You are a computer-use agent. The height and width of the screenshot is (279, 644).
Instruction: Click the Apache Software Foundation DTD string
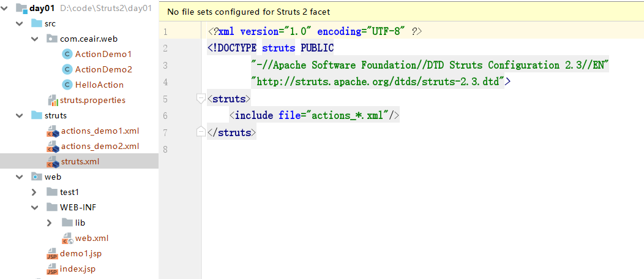430,65
